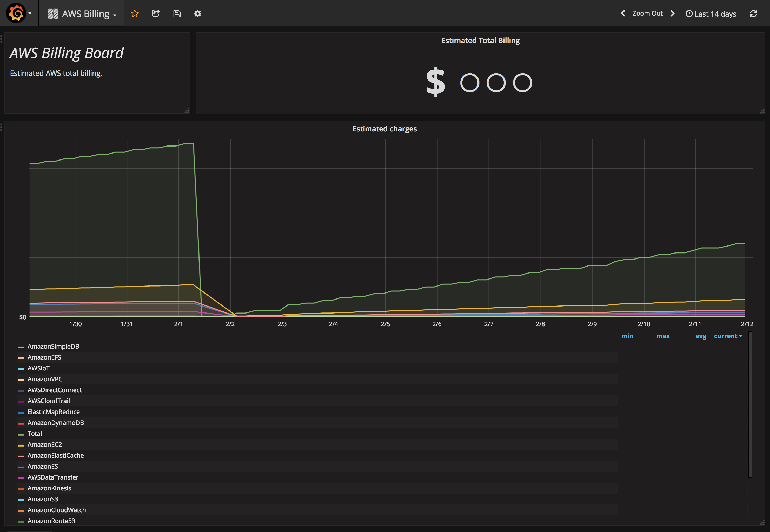Click the share dashboard icon

156,13
